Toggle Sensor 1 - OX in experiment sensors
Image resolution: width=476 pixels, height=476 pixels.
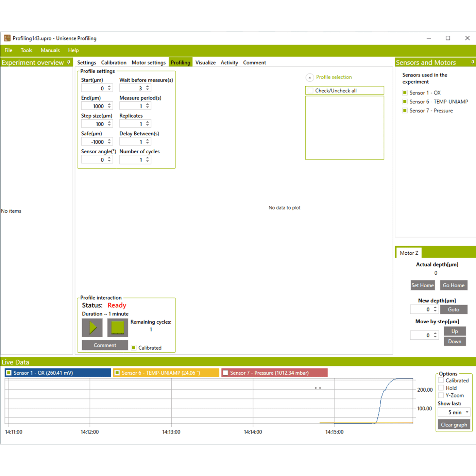point(405,92)
